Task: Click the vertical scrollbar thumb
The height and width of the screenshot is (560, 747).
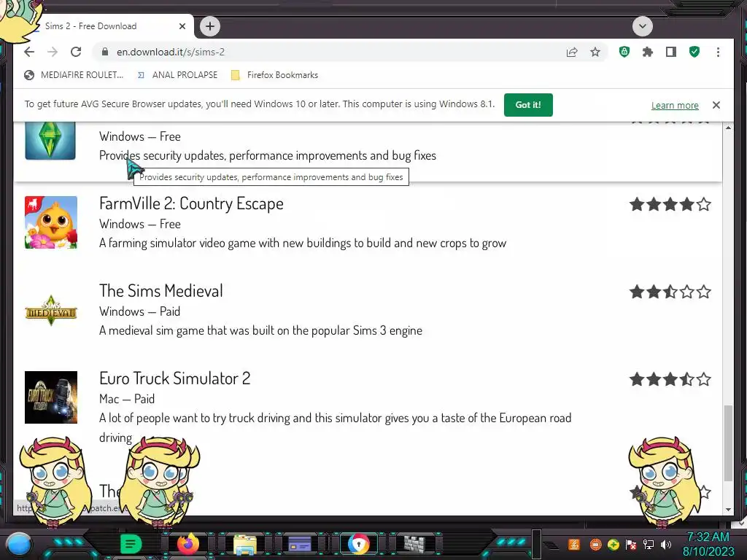Action: point(728,443)
